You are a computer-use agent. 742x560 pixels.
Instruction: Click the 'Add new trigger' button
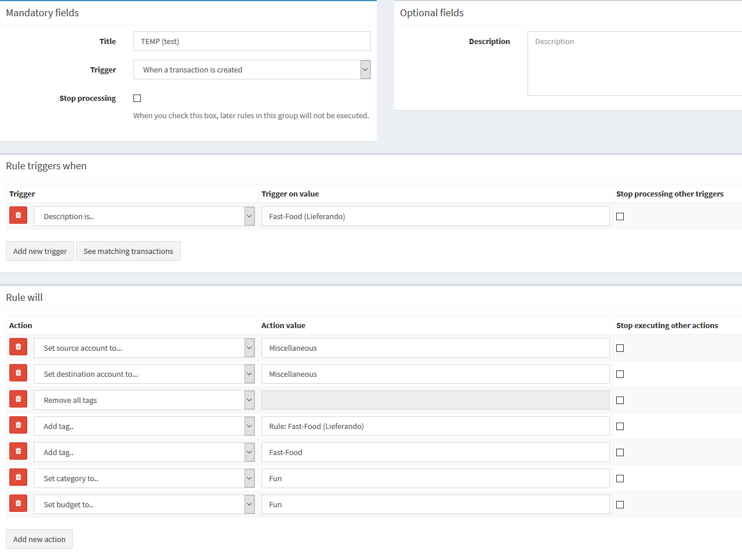(x=39, y=250)
